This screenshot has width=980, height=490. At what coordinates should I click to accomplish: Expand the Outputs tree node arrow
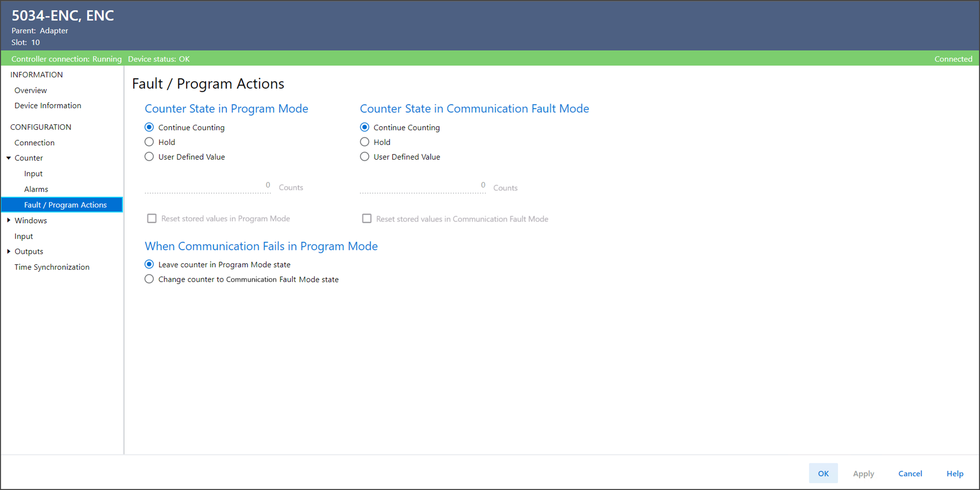(9, 251)
